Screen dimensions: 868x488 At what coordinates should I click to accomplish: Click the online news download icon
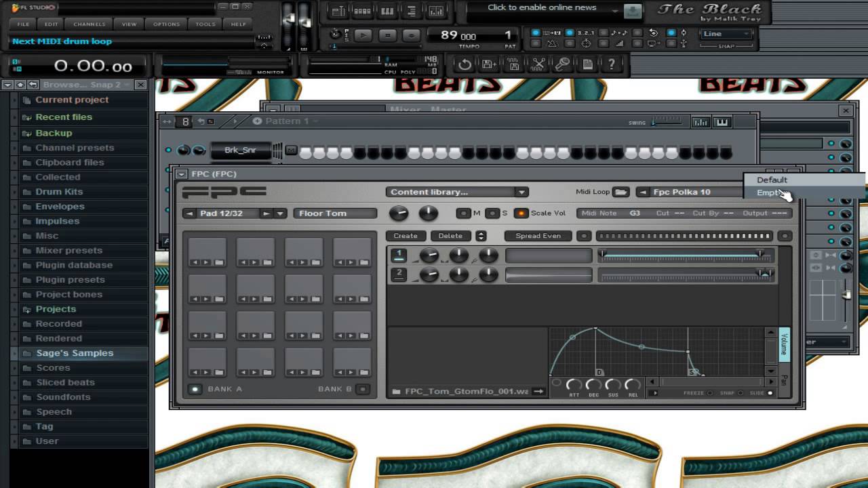pos(633,11)
